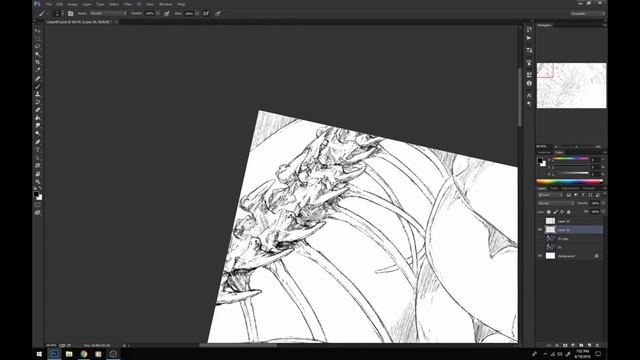Select the Zoom tool in toolbox
This screenshot has width=640, height=360.
tap(38, 182)
